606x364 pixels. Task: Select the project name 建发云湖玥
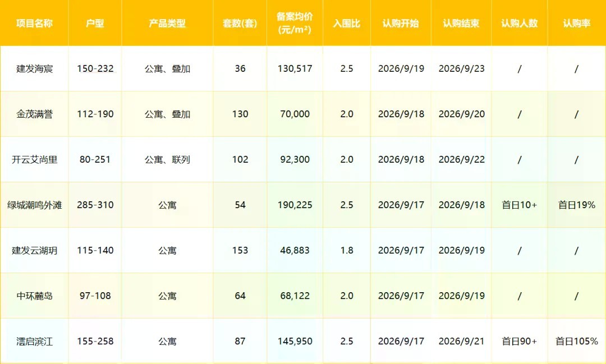pyautogui.click(x=34, y=250)
